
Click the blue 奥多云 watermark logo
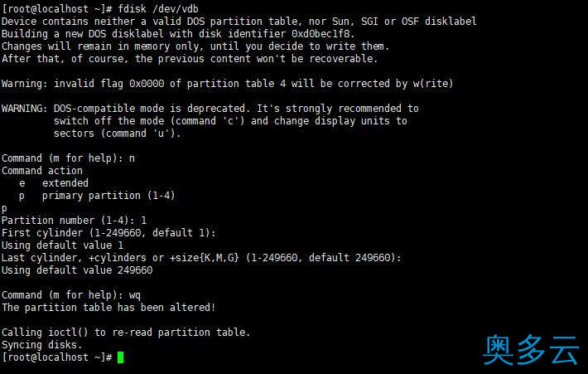tap(531, 350)
